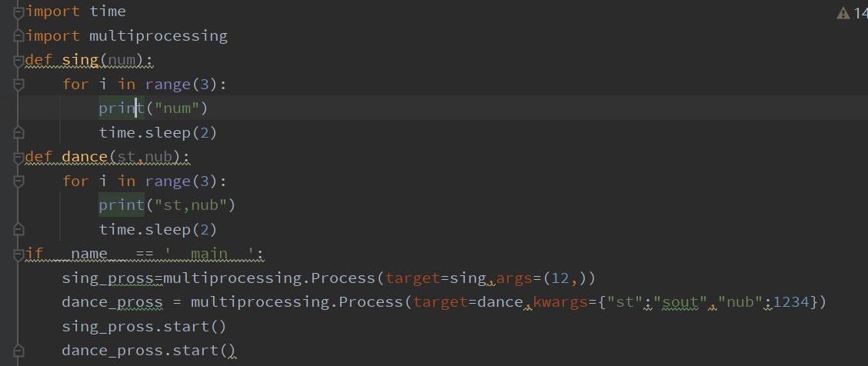Click the fold marker beside import multiprocessing
868x366 pixels.
pyautogui.click(x=19, y=36)
